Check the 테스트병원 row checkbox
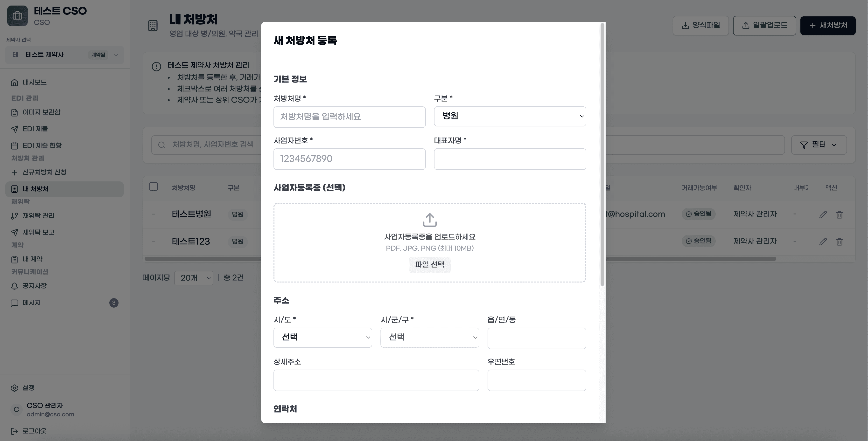Screen dimensions: 868x441 coord(153,214)
